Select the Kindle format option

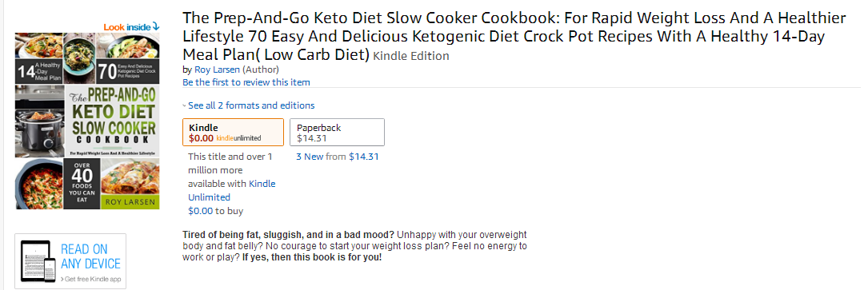click(233, 133)
